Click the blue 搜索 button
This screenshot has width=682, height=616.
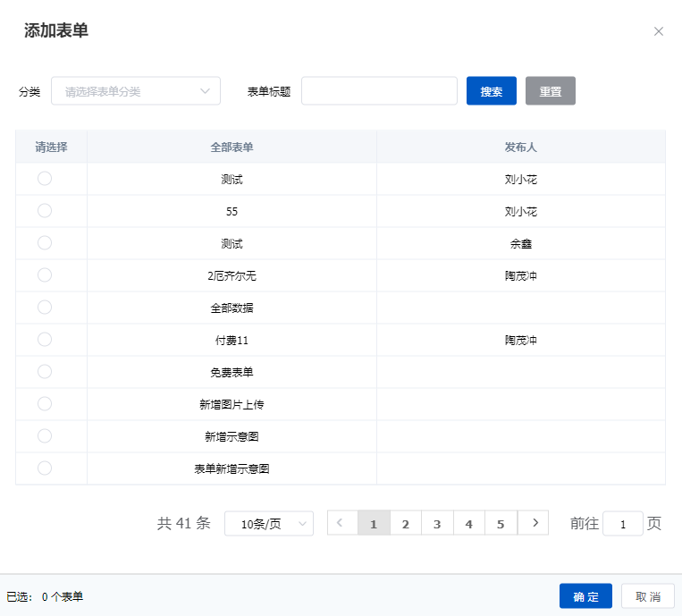(x=491, y=91)
